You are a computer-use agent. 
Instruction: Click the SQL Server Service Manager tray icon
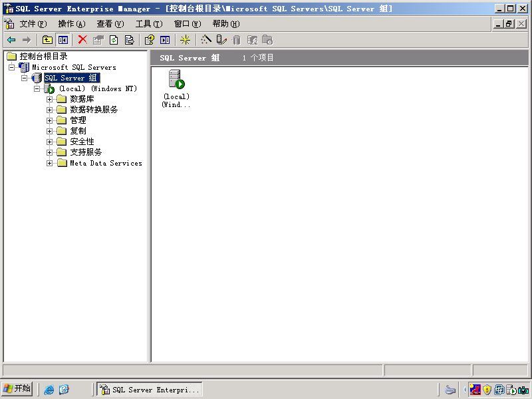[511, 390]
